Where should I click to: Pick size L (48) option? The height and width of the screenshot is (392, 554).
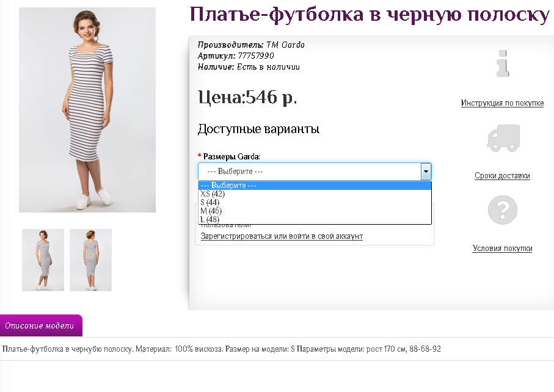point(210,219)
